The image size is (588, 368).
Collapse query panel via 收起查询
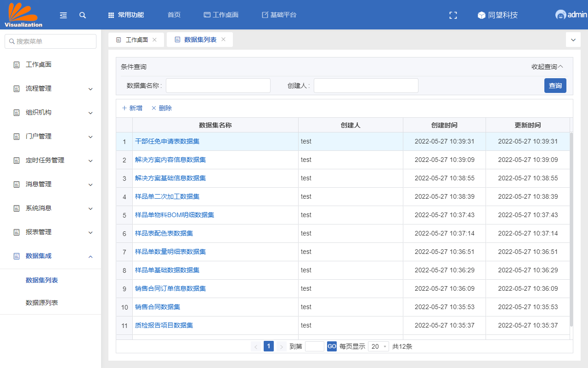pyautogui.click(x=547, y=67)
